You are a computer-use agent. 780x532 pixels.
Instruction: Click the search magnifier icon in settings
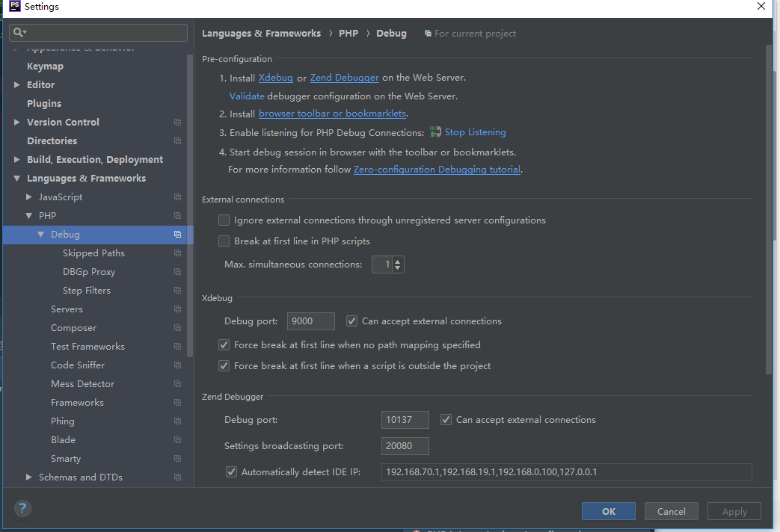click(x=19, y=33)
